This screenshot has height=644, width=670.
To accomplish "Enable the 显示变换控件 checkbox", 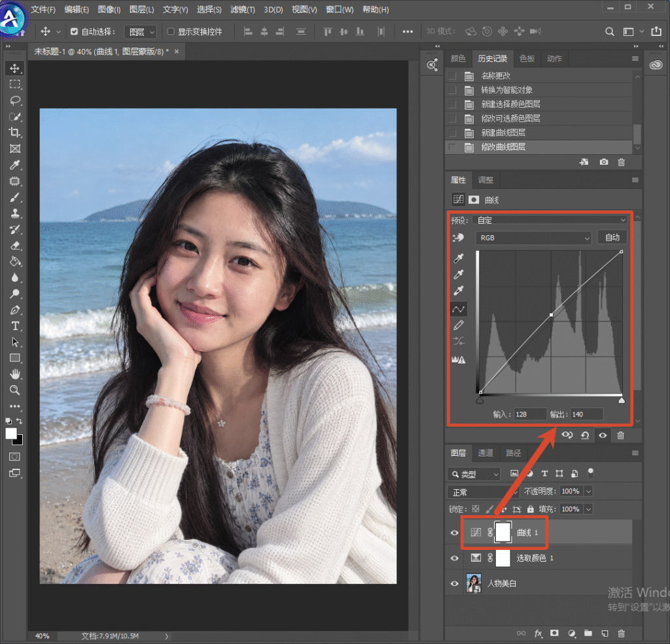I will pyautogui.click(x=171, y=31).
